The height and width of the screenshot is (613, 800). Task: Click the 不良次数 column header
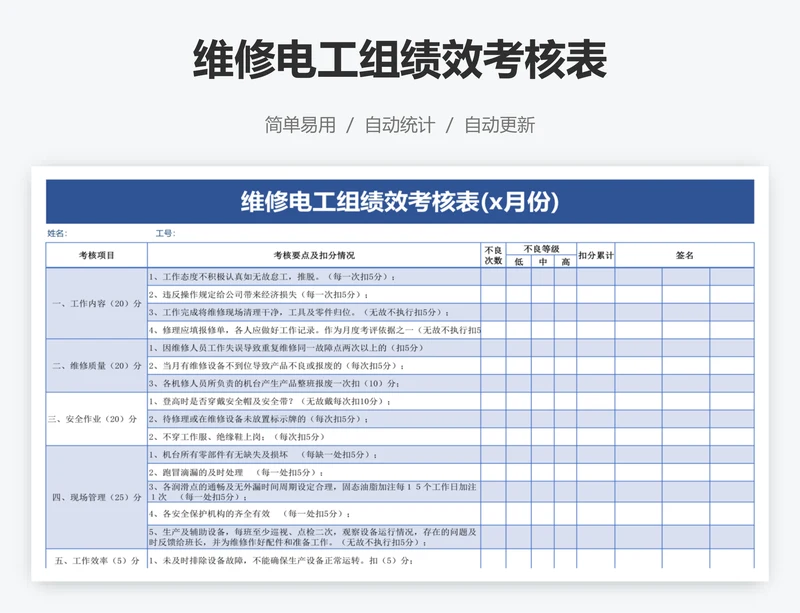pos(493,255)
